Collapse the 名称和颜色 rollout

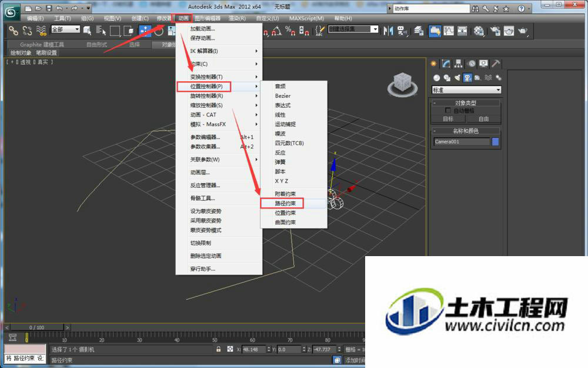[465, 131]
